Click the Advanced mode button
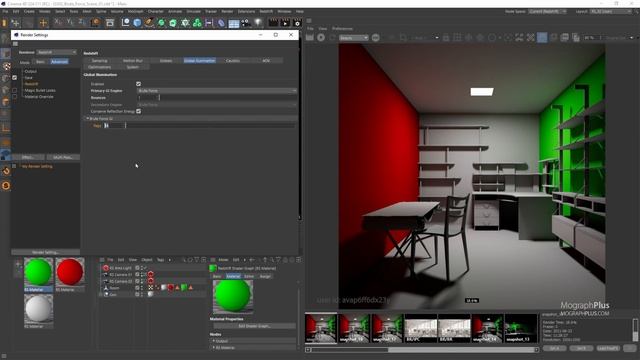640x360 pixels. pyautogui.click(x=59, y=62)
